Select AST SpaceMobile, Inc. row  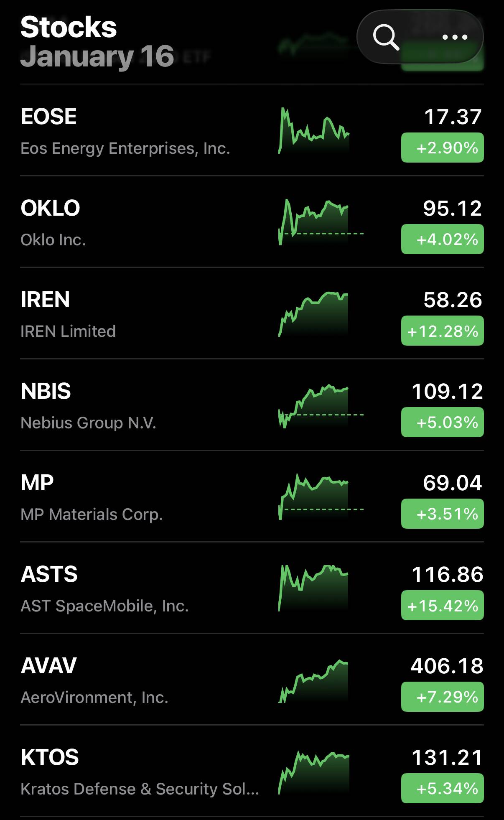(104, 606)
